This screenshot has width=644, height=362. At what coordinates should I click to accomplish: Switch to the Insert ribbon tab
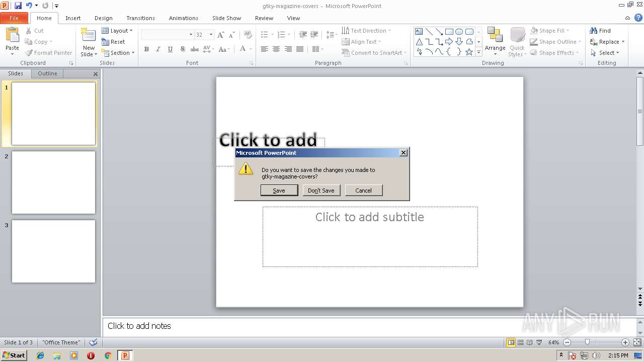(73, 18)
